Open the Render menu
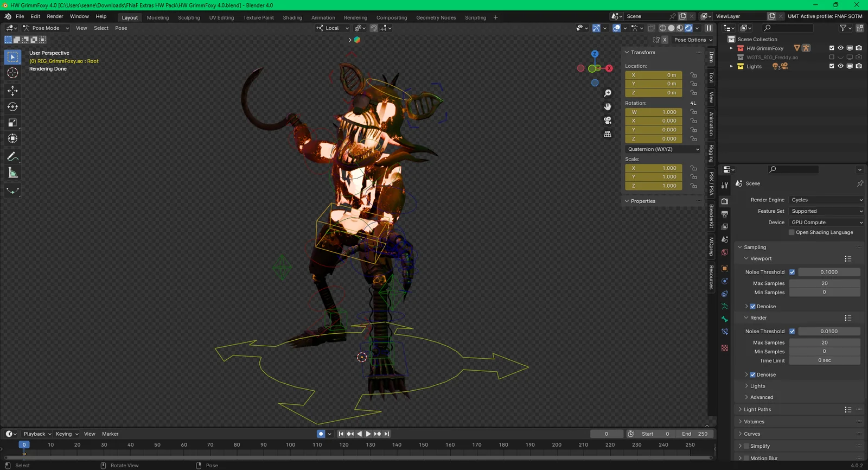The width and height of the screenshot is (868, 470). [x=55, y=16]
